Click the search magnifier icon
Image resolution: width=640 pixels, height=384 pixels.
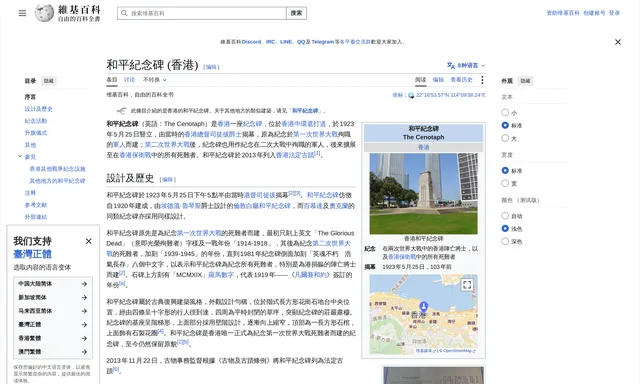pos(124,13)
